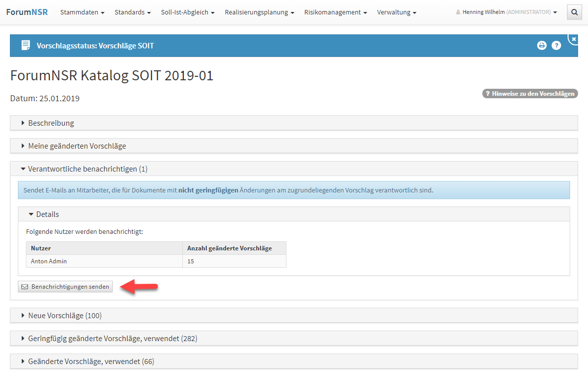
Task: Collapse Verantwortliche benachrichtigen section
Action: (87, 169)
